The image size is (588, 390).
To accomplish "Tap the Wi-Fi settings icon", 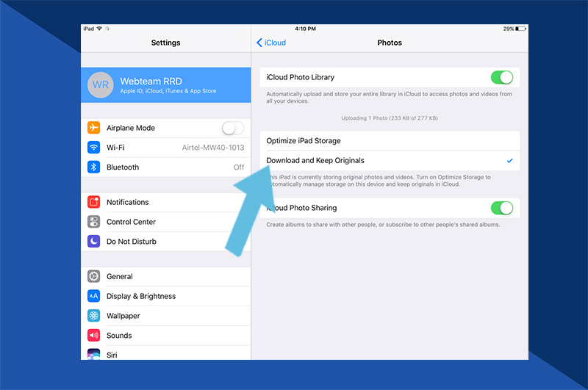I will 94,147.
